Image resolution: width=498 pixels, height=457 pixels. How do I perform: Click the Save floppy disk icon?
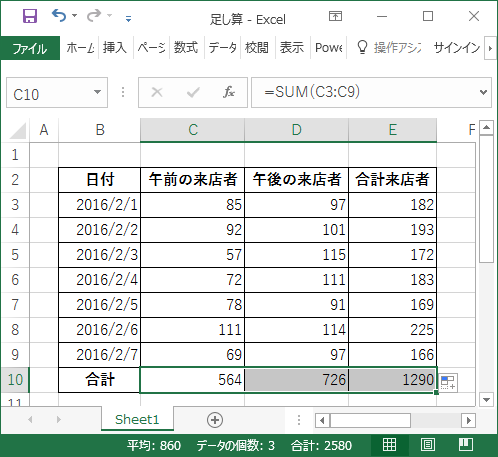point(30,16)
